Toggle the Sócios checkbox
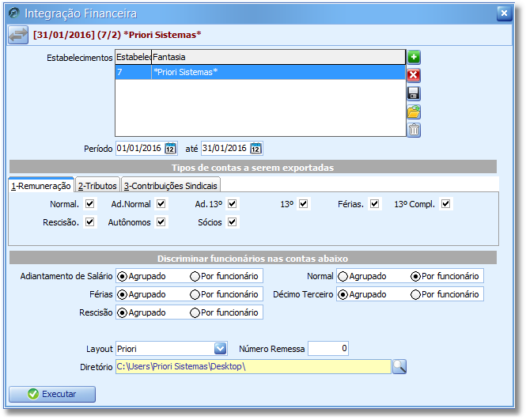 pos(232,221)
